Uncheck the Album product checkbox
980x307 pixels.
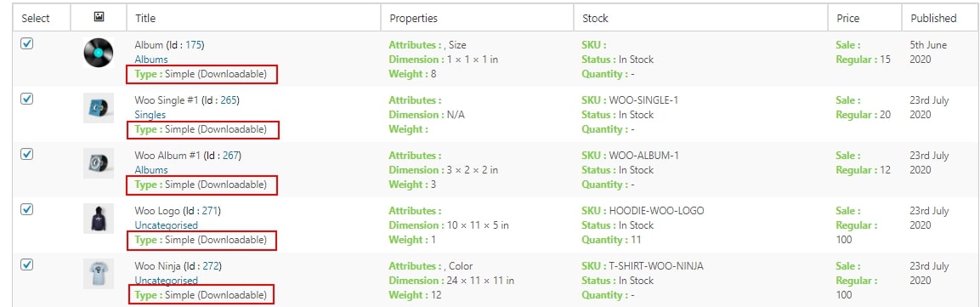pos(27,43)
